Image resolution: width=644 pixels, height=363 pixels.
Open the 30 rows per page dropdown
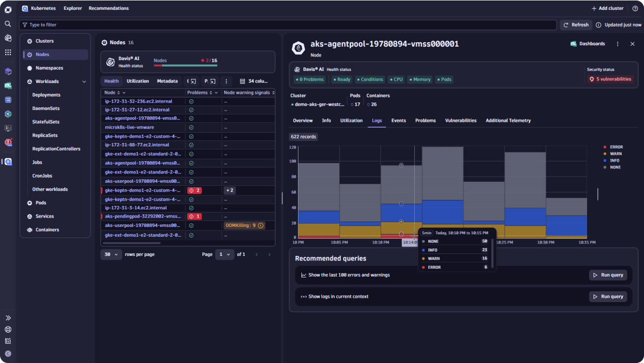coord(111,254)
